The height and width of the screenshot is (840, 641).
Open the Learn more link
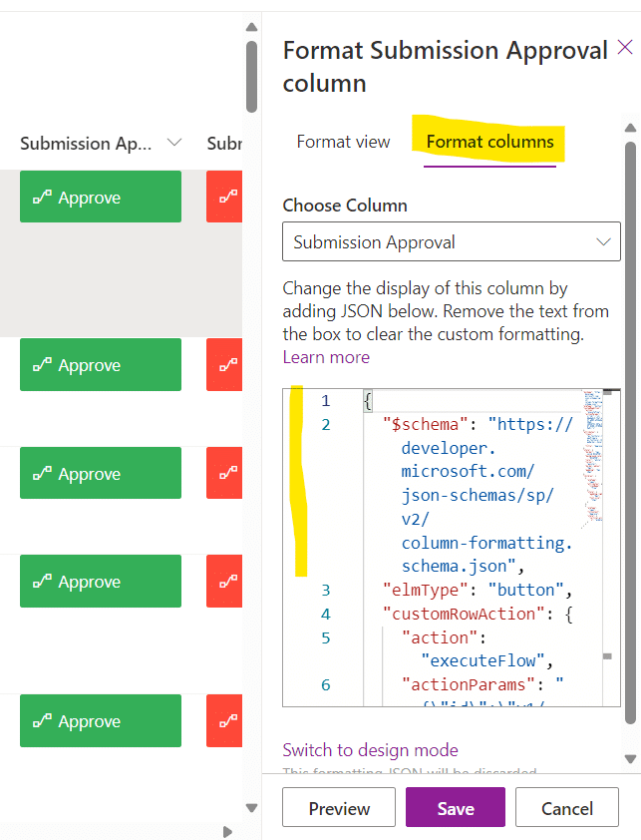click(326, 356)
